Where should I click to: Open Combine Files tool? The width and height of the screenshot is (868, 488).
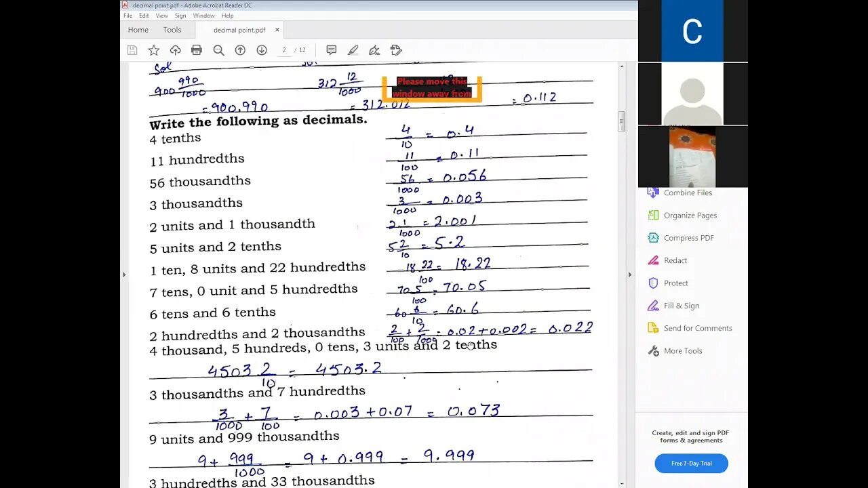pyautogui.click(x=680, y=192)
